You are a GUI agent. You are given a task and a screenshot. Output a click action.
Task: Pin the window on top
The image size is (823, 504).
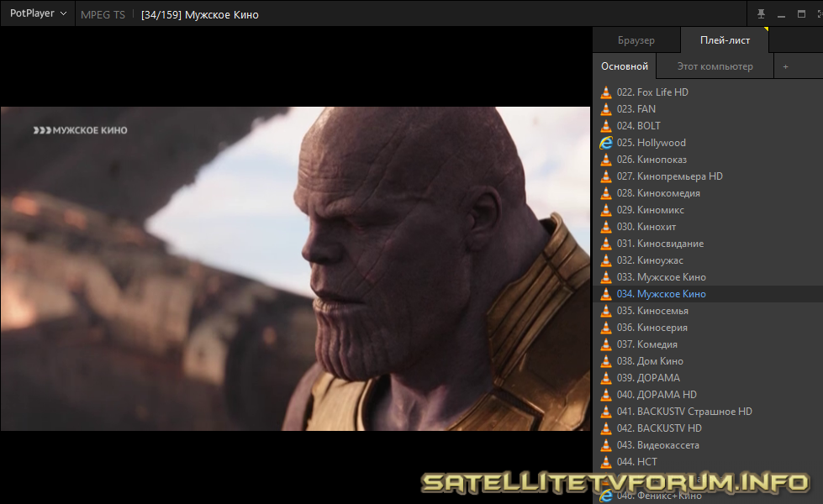(761, 14)
